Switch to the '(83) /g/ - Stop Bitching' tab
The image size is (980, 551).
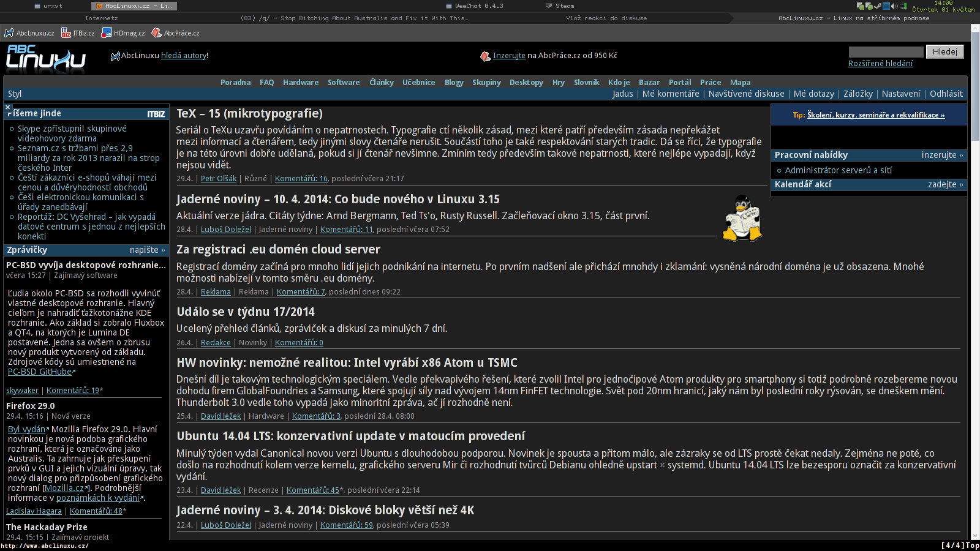coord(354,18)
